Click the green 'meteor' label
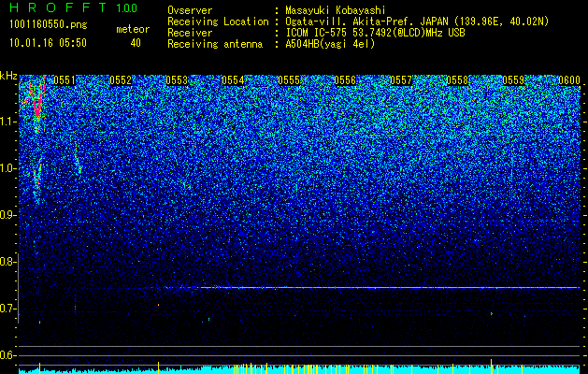The height and width of the screenshot is (374, 588). coord(133,29)
